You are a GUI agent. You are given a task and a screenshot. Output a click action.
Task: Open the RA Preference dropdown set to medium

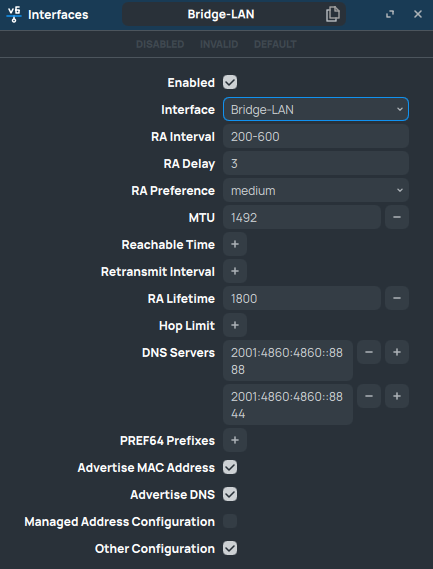click(x=316, y=190)
